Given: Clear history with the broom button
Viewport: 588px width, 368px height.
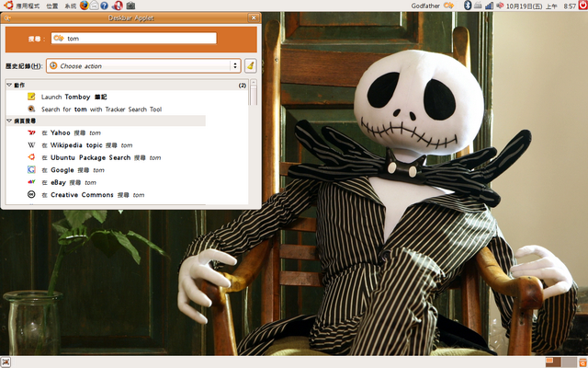Looking at the screenshot, I should pyautogui.click(x=251, y=65).
